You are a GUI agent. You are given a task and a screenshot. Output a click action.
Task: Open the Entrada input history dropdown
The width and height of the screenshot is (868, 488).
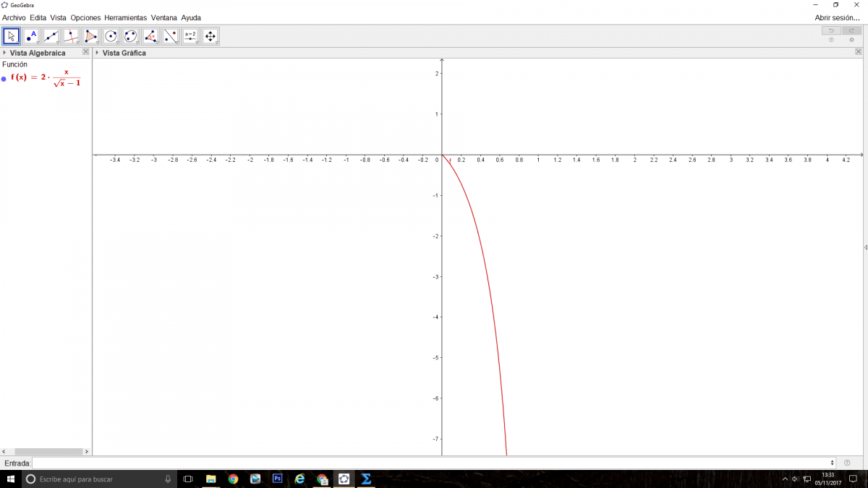[833, 463]
